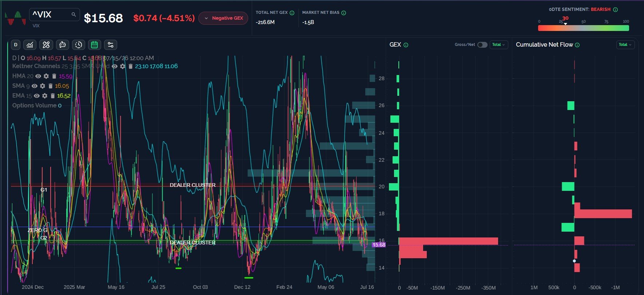The width and height of the screenshot is (644, 295).
Task: Delete the Keltner Channels indicator
Action: click(x=130, y=66)
